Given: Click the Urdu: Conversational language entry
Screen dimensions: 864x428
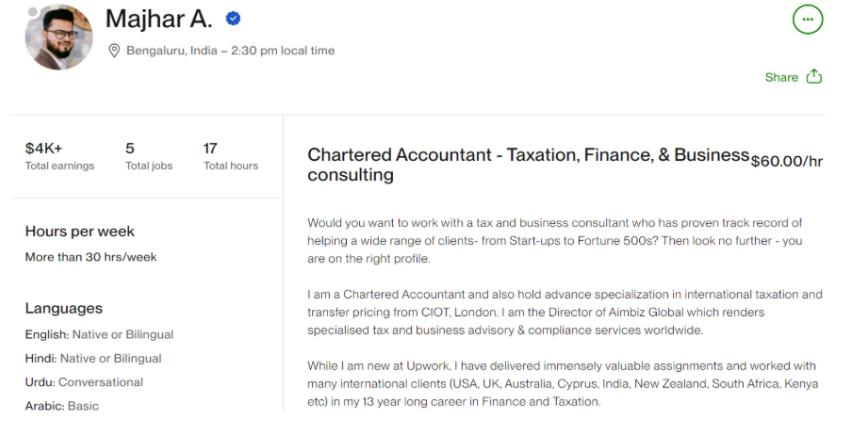Looking at the screenshot, I should pyautogui.click(x=84, y=382).
